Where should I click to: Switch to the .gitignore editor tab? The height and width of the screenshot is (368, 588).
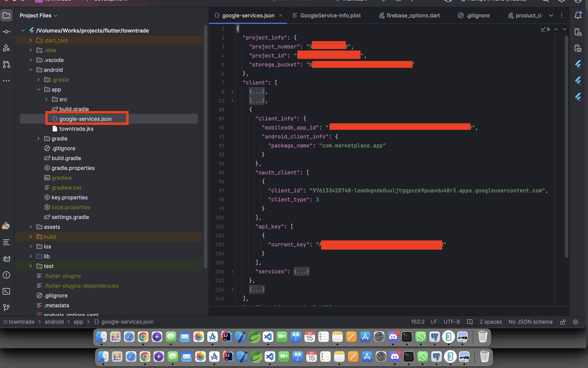[474, 15]
